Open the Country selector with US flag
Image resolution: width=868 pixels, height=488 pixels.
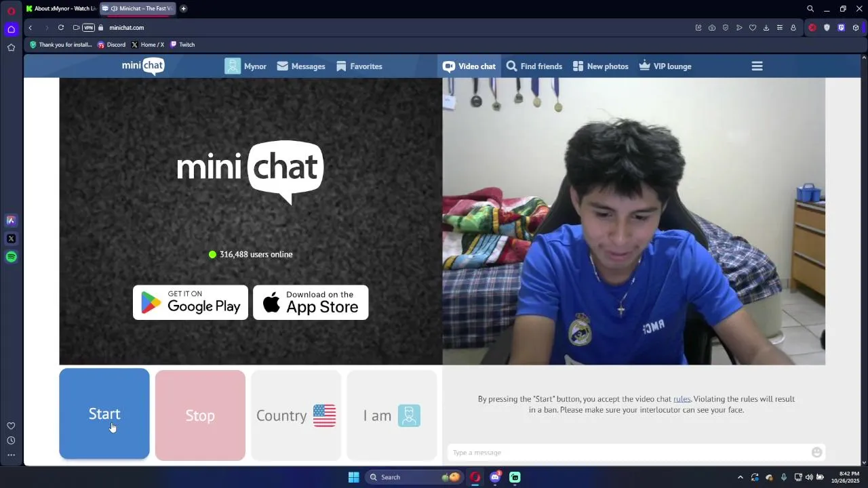click(x=296, y=415)
